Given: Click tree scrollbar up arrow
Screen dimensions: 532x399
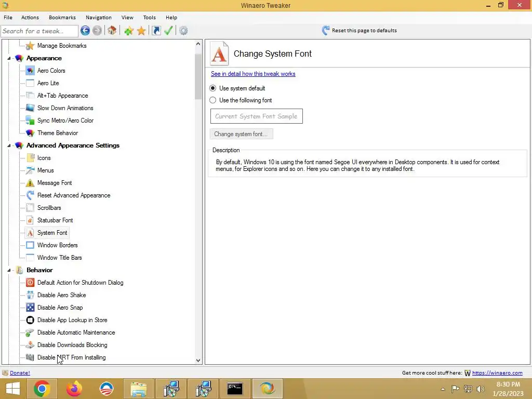Looking at the screenshot, I should [198, 44].
